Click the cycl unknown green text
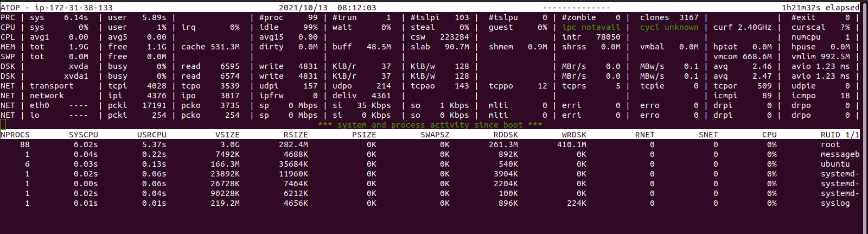The image size is (868, 234). (669, 27)
